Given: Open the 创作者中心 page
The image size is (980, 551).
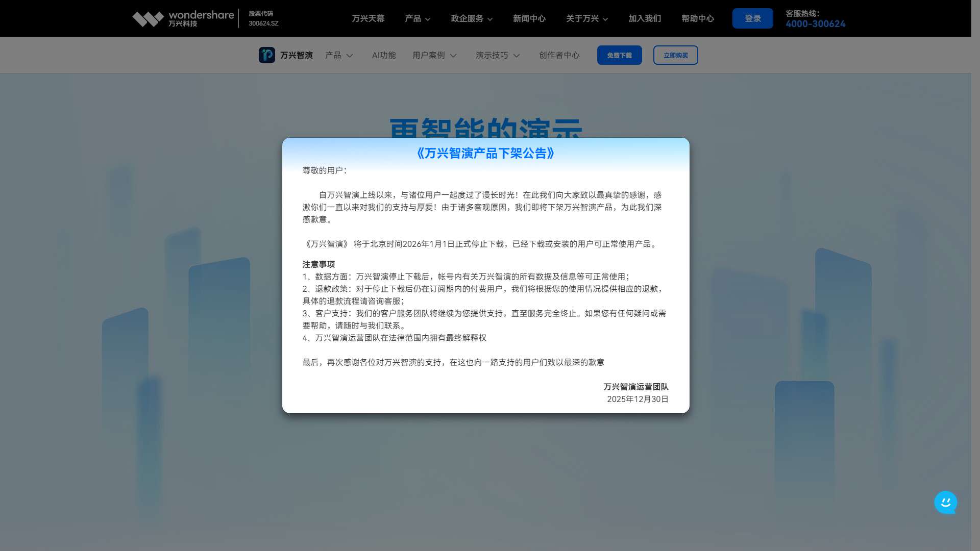Looking at the screenshot, I should click(559, 55).
